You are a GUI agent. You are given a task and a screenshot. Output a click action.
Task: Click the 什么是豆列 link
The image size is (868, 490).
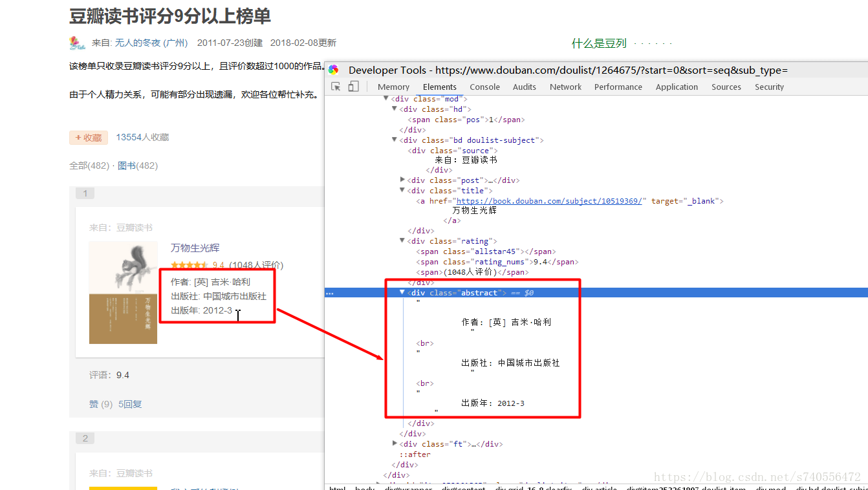(599, 43)
